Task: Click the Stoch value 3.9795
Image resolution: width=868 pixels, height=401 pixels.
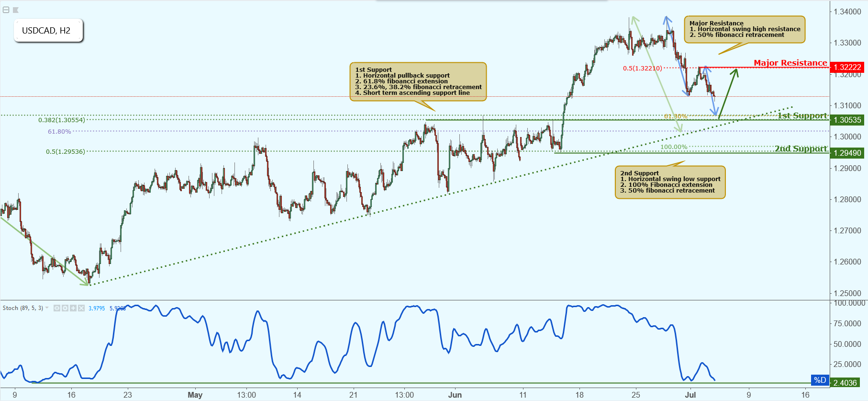Action: [97, 308]
